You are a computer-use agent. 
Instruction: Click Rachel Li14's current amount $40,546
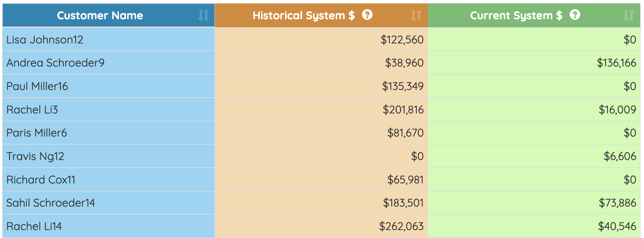[617, 226]
